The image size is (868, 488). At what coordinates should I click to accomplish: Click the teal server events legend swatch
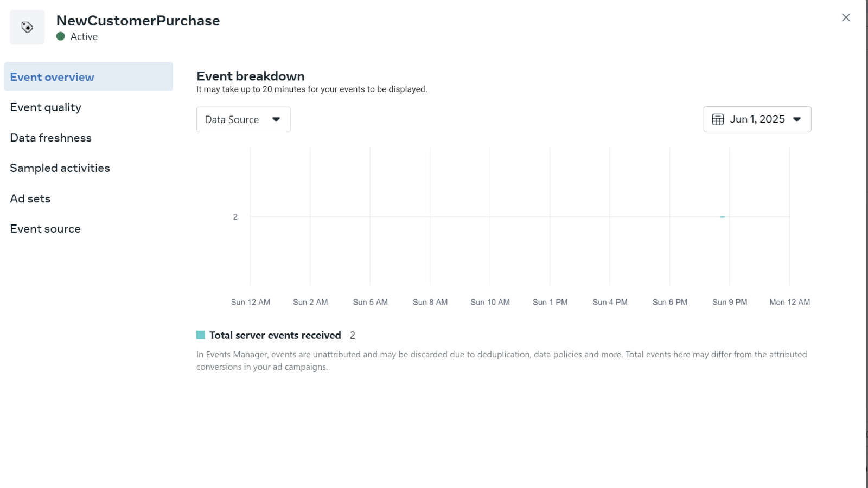pyautogui.click(x=201, y=335)
